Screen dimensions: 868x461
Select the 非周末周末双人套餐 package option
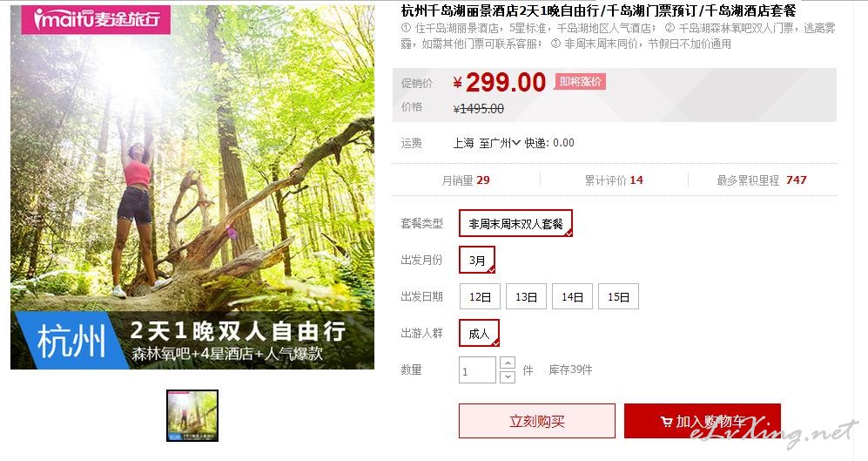(515, 223)
